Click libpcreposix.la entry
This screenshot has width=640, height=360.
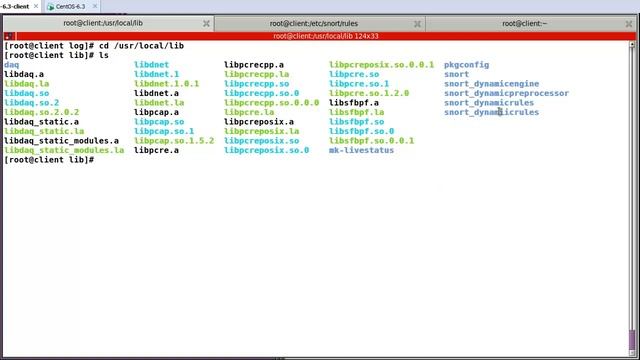click(261, 131)
